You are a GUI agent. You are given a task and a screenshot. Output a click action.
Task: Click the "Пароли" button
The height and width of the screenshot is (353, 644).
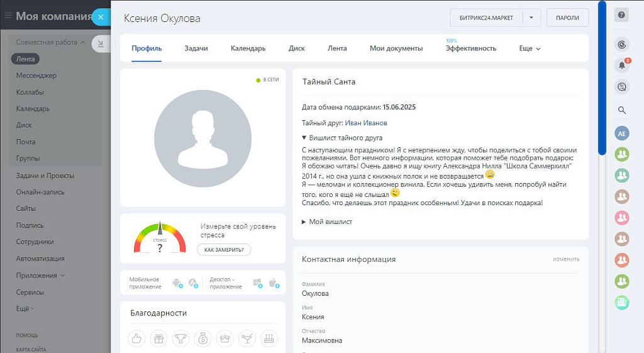[567, 18]
